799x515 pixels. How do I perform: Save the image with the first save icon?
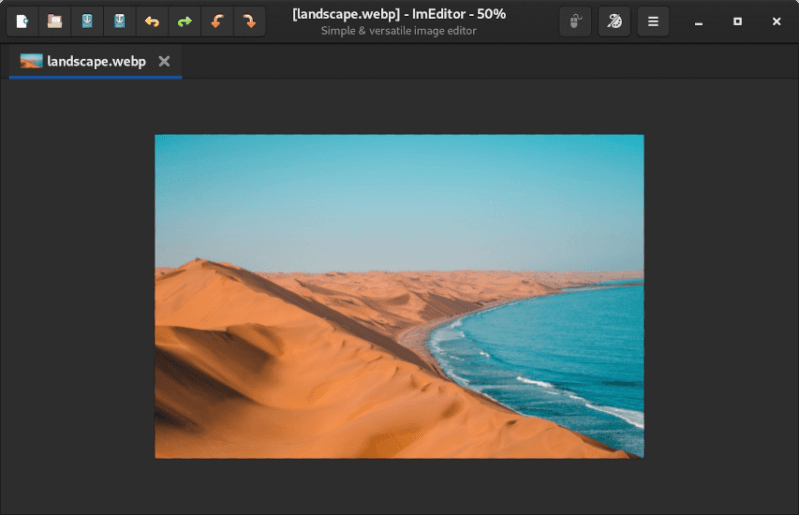(x=87, y=21)
